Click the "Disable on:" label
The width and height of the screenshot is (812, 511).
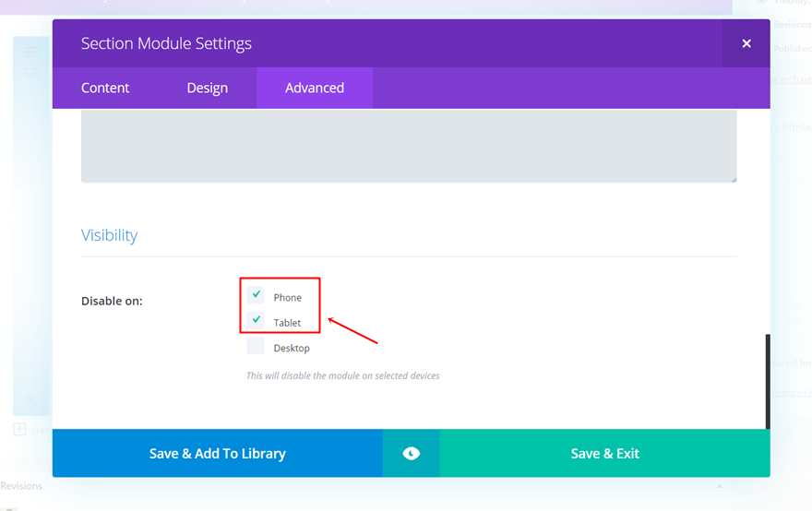pos(112,301)
